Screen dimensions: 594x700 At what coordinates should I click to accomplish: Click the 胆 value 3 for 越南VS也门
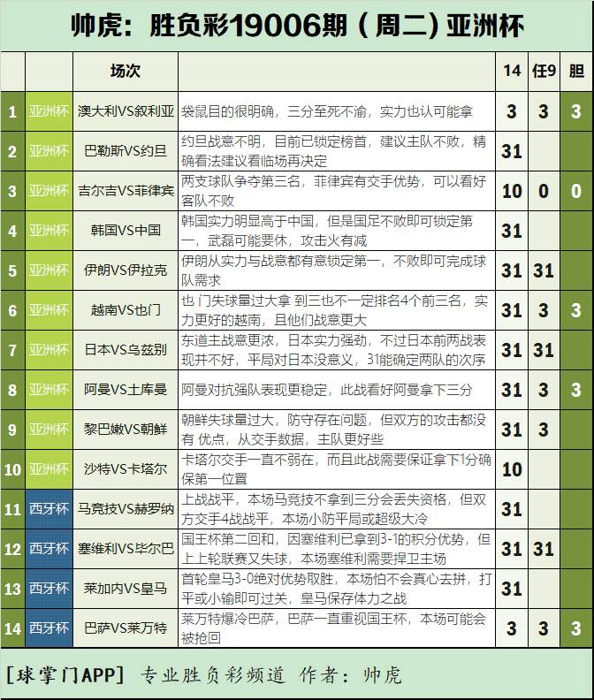576,311
